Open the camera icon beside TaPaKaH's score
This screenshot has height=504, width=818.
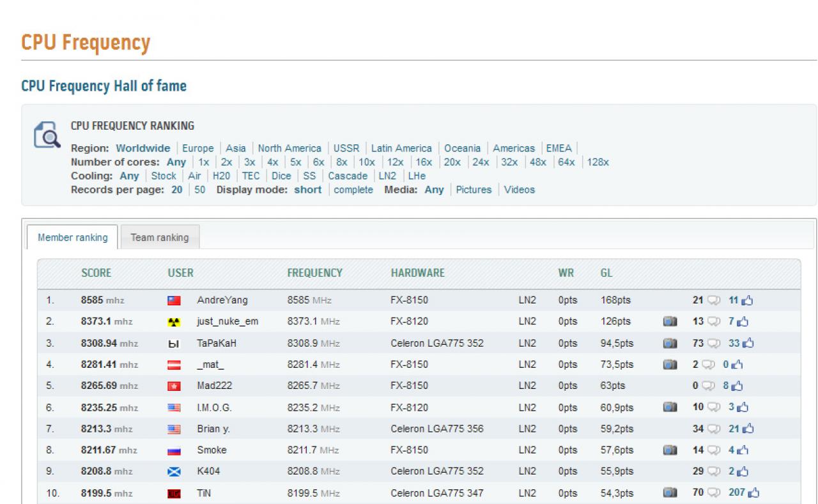tap(670, 344)
